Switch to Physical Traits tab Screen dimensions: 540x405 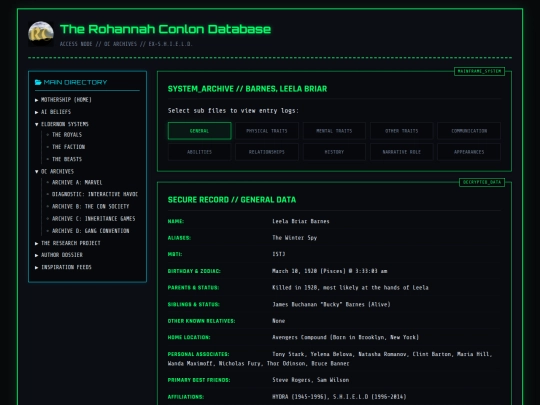pos(267,131)
